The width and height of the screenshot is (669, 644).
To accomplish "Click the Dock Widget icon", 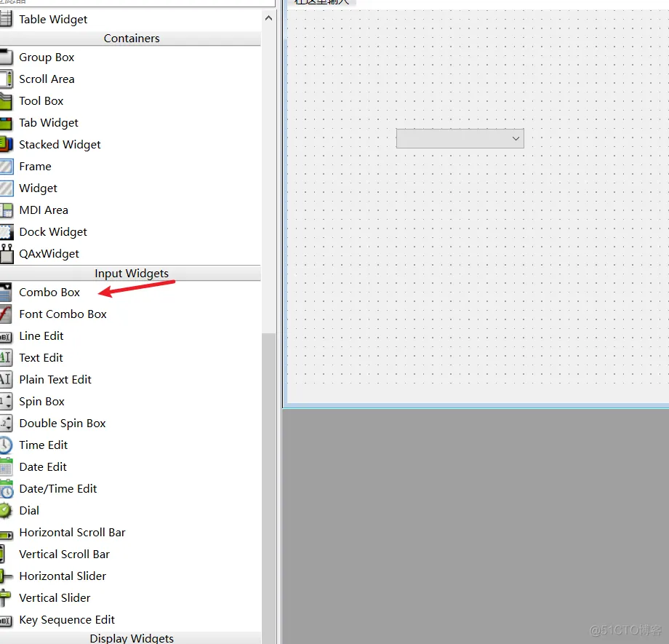I will point(6,232).
